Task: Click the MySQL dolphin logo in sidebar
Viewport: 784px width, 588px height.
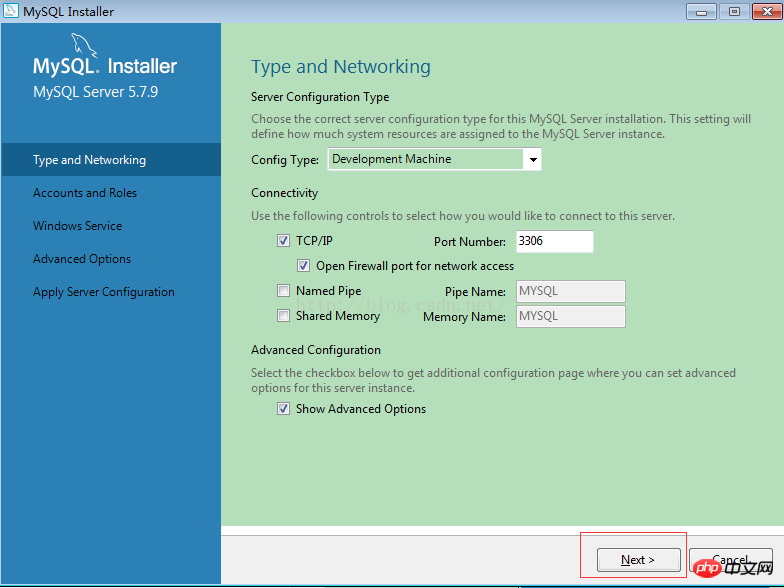Action: (84, 46)
